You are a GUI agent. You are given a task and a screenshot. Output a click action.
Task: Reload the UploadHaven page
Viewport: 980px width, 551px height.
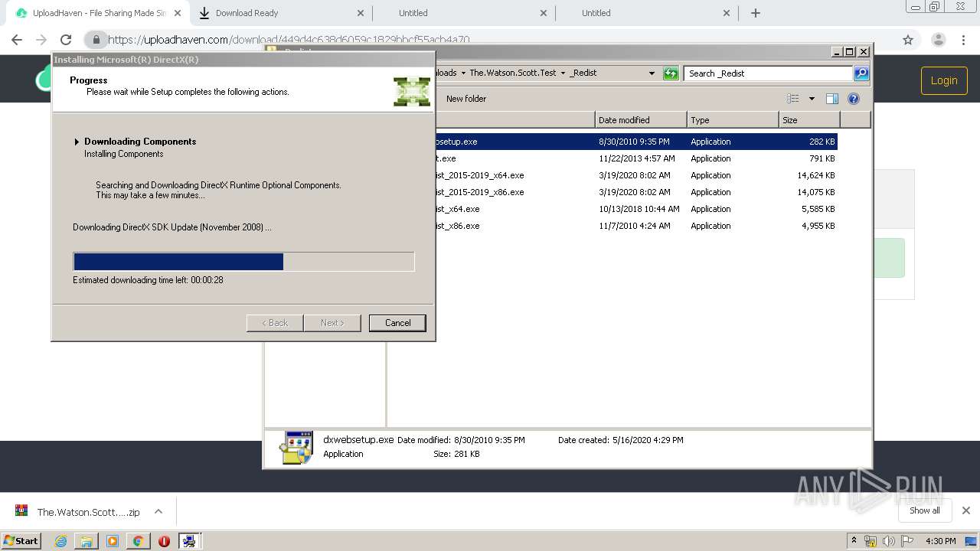(x=66, y=40)
